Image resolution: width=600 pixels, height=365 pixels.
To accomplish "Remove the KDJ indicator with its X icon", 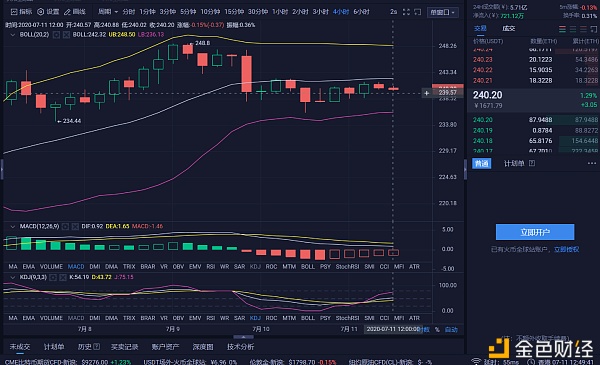I will pos(63,277).
